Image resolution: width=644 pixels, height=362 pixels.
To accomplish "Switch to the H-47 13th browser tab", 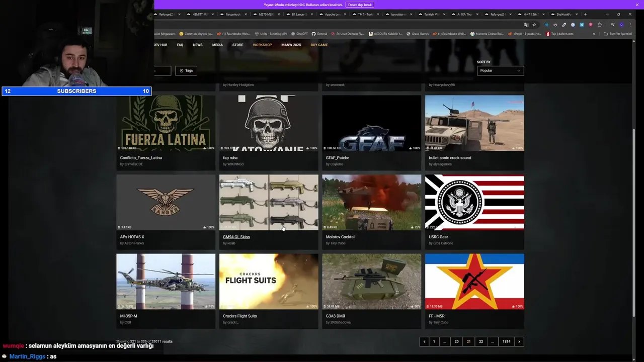I will [530, 14].
